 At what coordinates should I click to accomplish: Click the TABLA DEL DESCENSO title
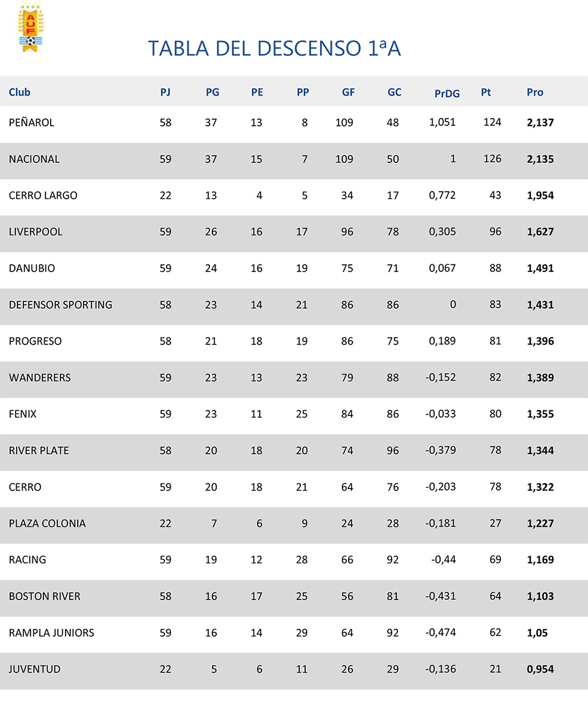click(274, 49)
